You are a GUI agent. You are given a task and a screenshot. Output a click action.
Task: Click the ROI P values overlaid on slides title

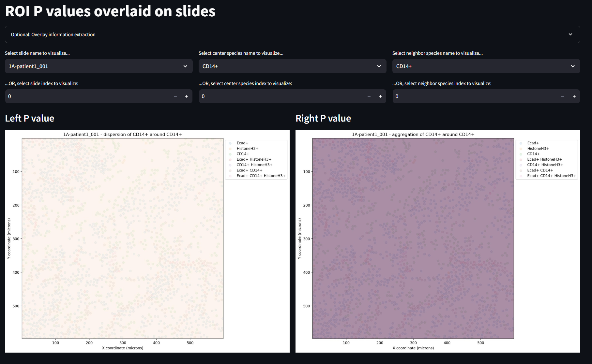110,11
